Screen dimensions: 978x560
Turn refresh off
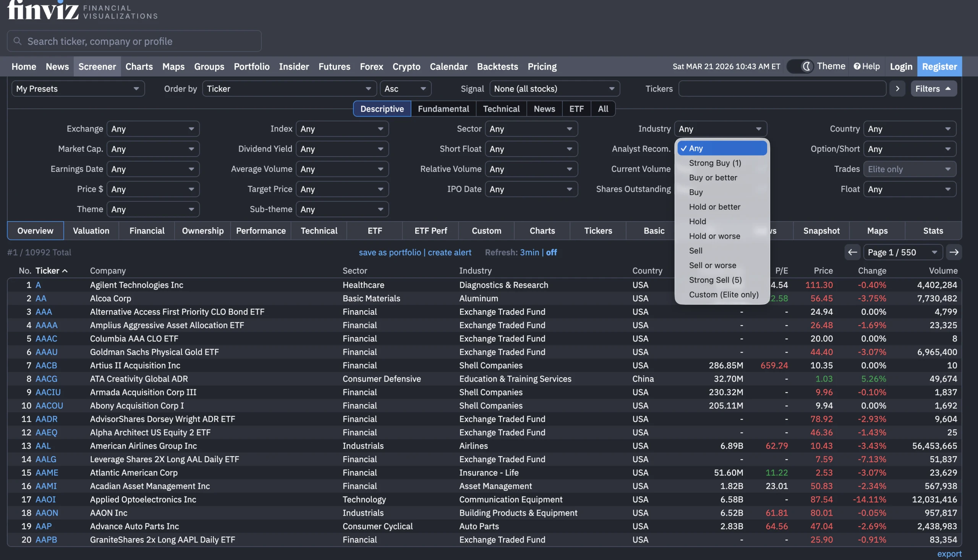551,252
